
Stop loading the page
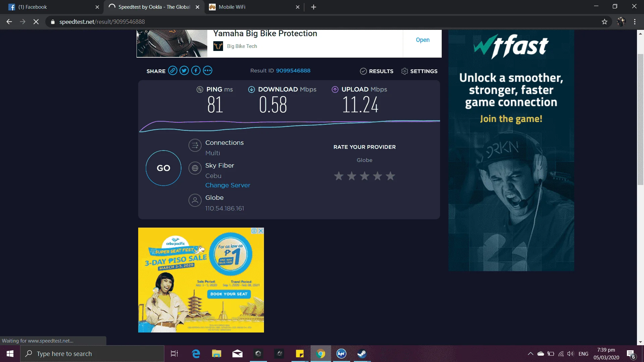point(36,22)
